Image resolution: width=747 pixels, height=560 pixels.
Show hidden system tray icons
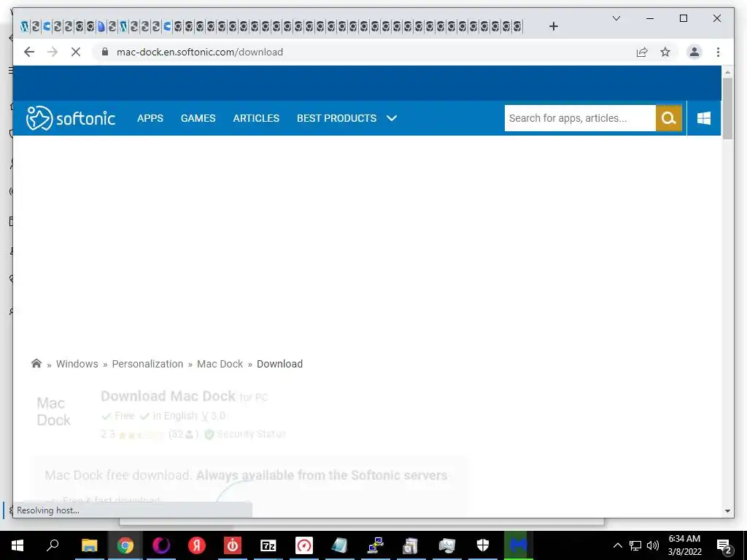pyautogui.click(x=617, y=545)
